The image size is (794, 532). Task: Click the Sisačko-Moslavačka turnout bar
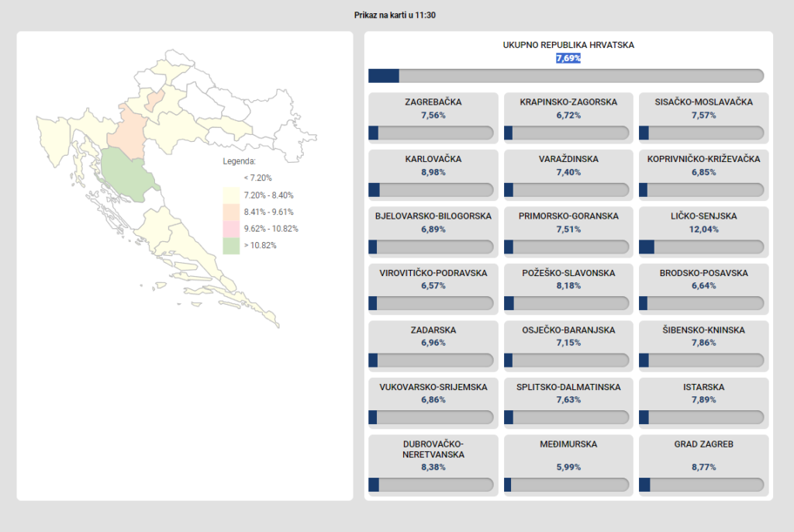pos(703,133)
